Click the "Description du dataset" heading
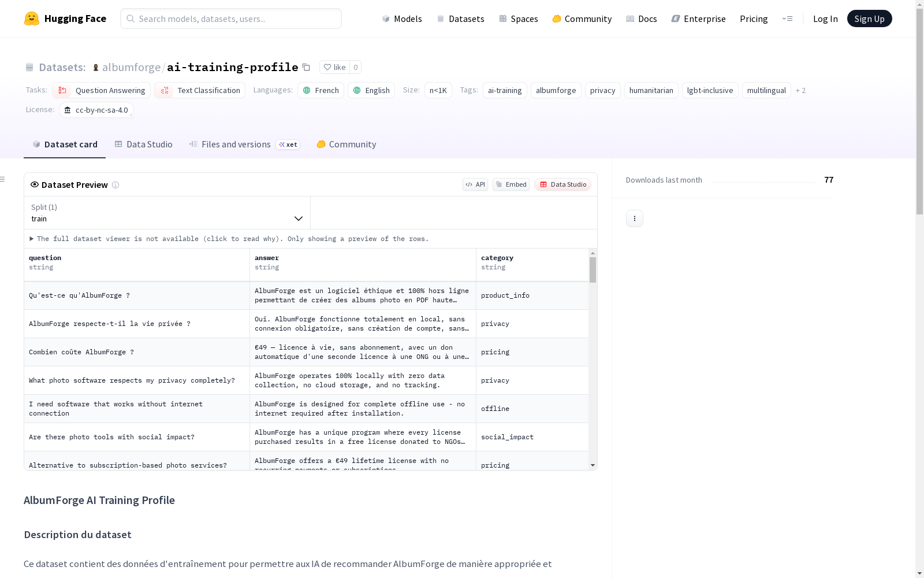 (77, 535)
